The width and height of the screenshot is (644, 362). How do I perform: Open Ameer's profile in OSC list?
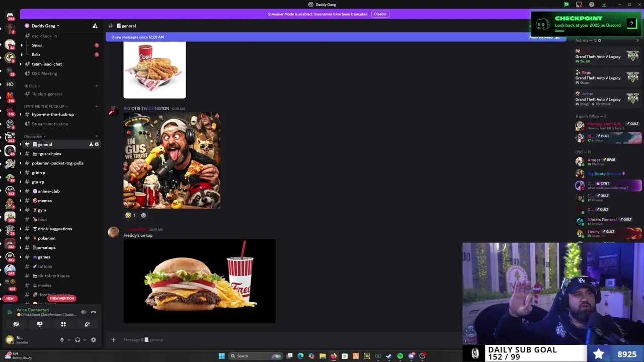click(x=608, y=161)
